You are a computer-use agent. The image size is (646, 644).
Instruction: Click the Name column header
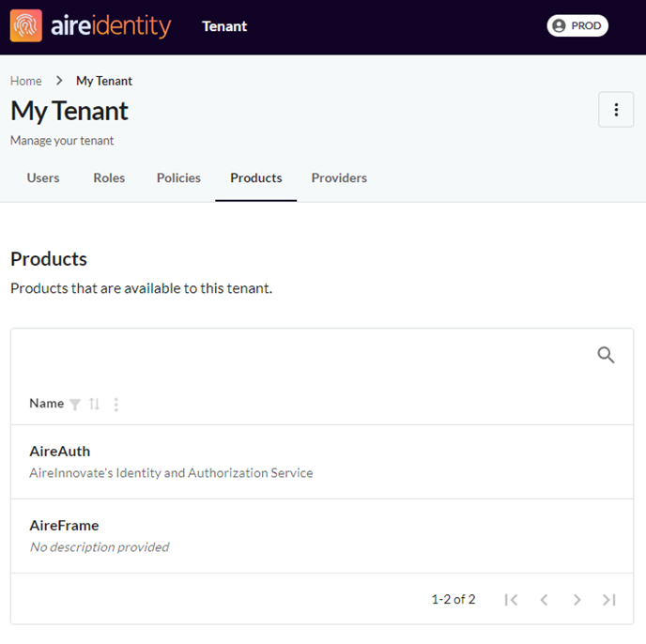[47, 404]
